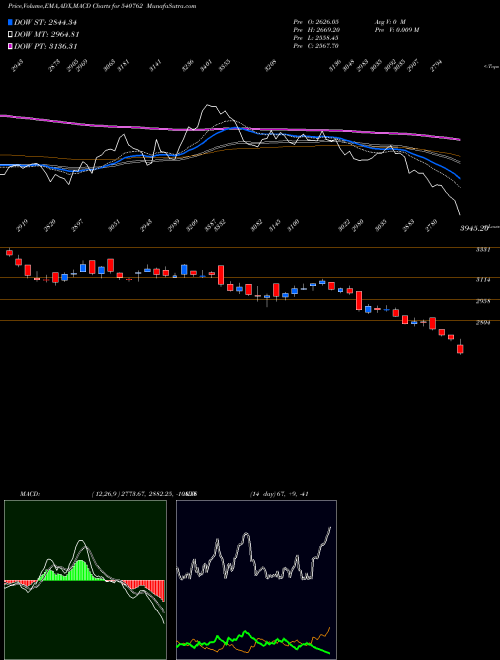The height and width of the screenshot is (660, 500).
Task: Click the Pre H: 2669.20 high value
Action: 316,30
